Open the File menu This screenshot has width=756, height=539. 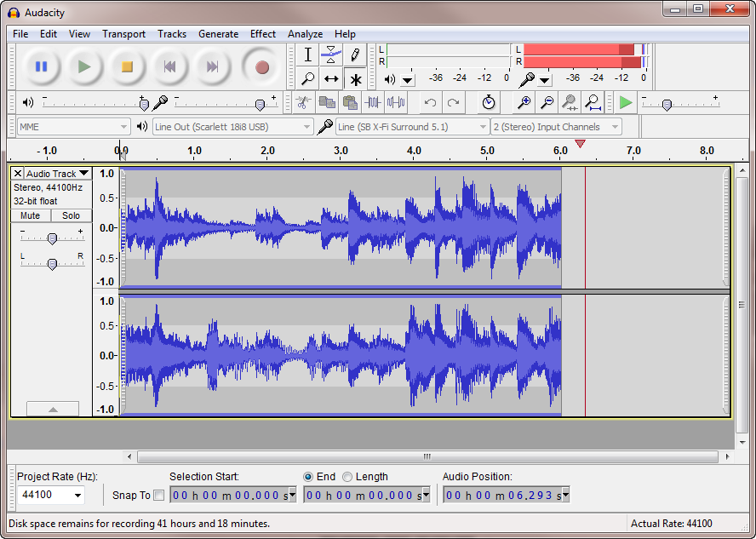click(20, 34)
